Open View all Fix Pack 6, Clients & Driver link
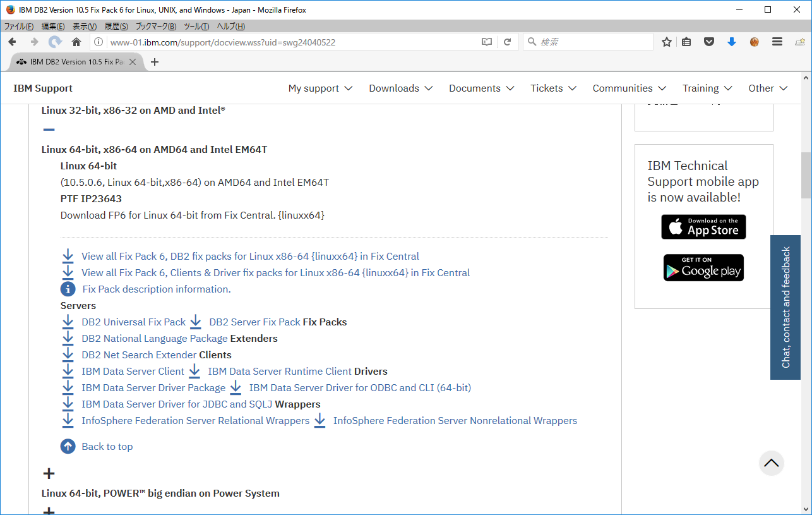 pos(276,272)
